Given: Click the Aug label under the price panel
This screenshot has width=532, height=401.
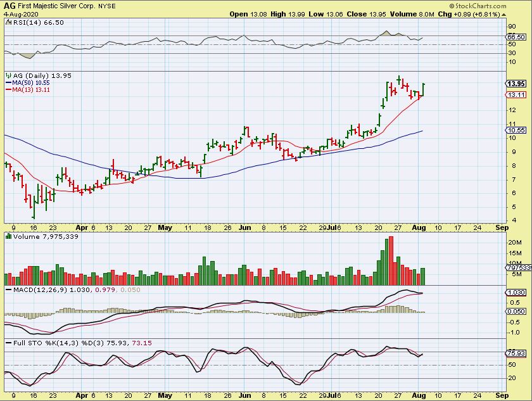Looking at the screenshot, I should [x=419, y=228].
